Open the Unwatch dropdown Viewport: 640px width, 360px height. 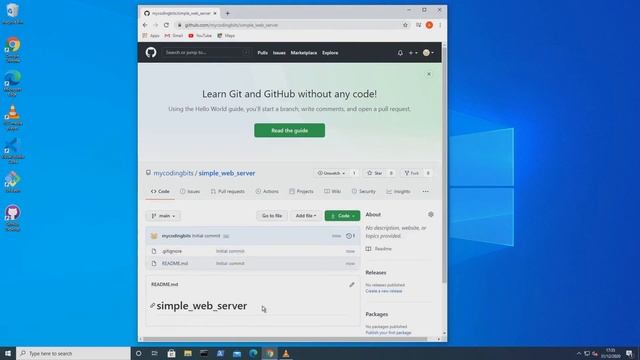tap(331, 173)
